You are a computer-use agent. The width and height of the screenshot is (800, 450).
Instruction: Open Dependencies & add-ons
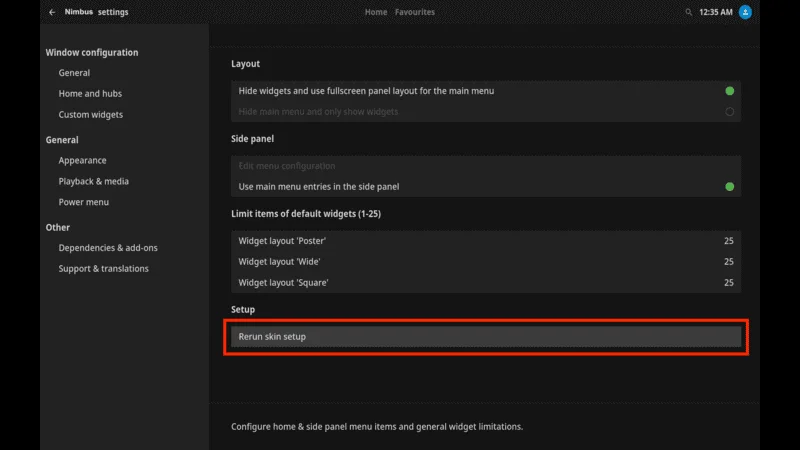click(x=108, y=248)
